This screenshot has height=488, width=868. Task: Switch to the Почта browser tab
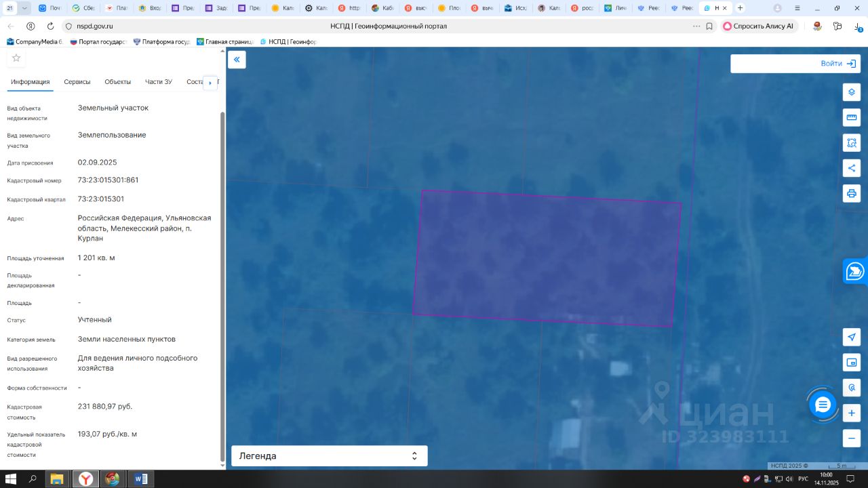(x=52, y=8)
